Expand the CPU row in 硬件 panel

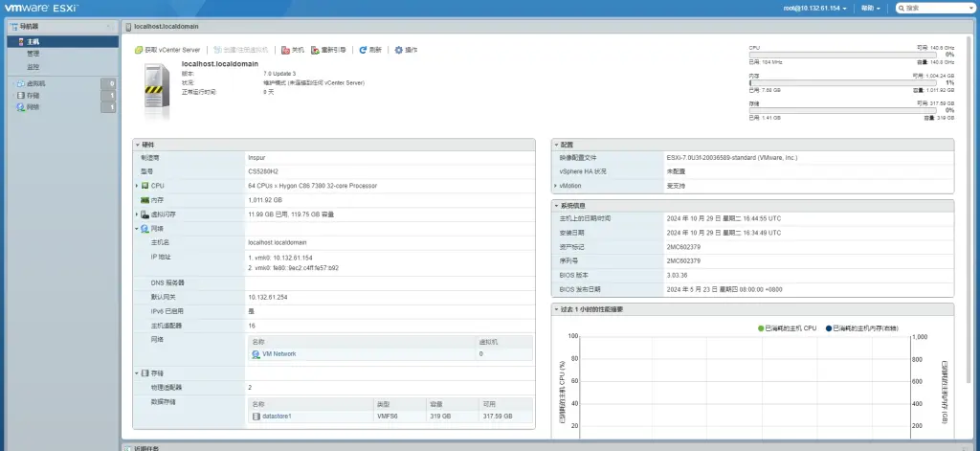[x=137, y=185]
